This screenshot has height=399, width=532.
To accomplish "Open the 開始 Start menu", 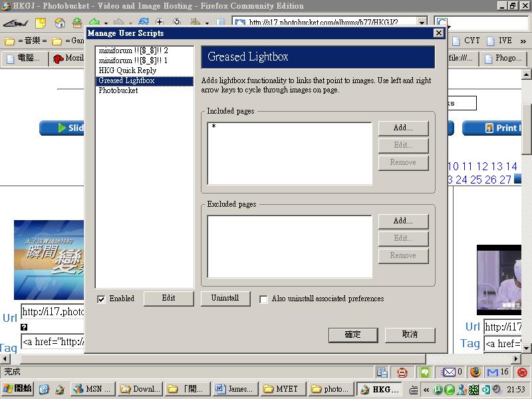I will 17,389.
